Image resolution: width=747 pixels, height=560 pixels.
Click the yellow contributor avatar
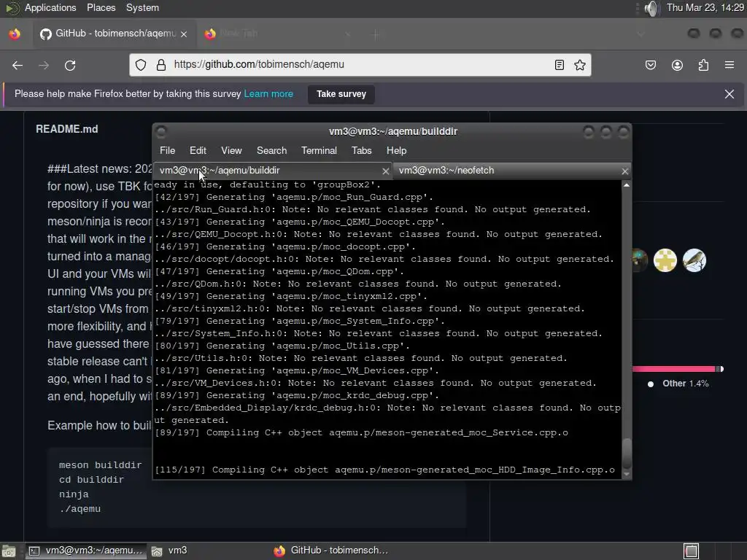[x=665, y=260]
